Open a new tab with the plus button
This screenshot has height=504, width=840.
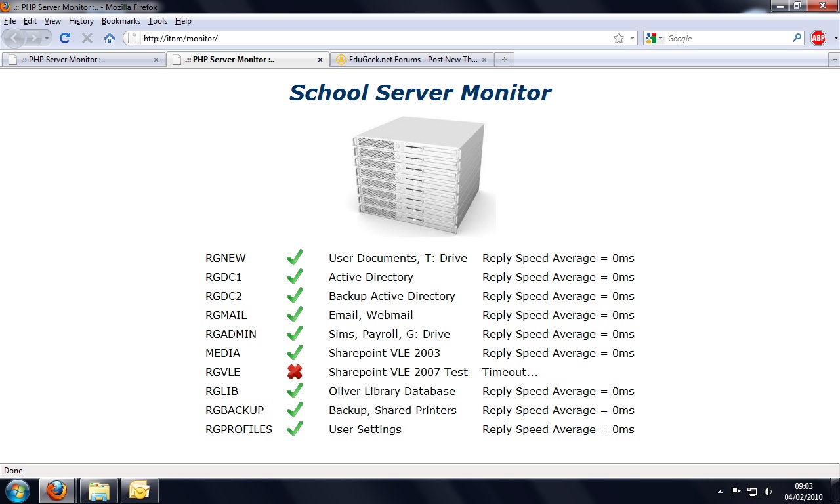pos(504,59)
